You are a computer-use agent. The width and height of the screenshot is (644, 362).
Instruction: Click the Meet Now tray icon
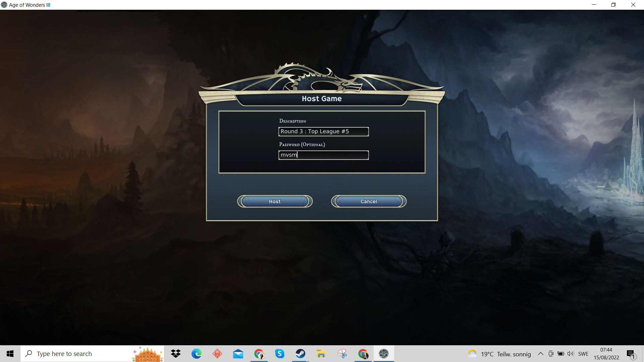click(x=551, y=354)
